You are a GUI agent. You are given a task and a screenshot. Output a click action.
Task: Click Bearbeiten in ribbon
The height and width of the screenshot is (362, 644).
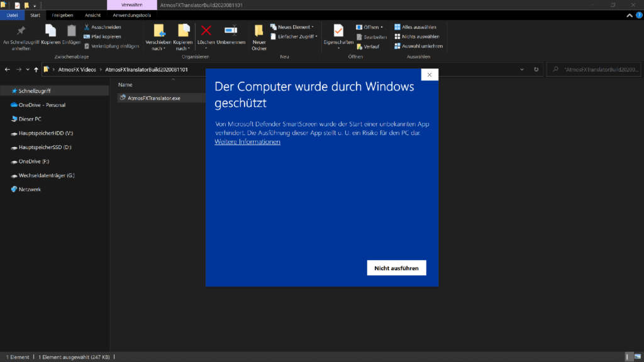pos(371,37)
